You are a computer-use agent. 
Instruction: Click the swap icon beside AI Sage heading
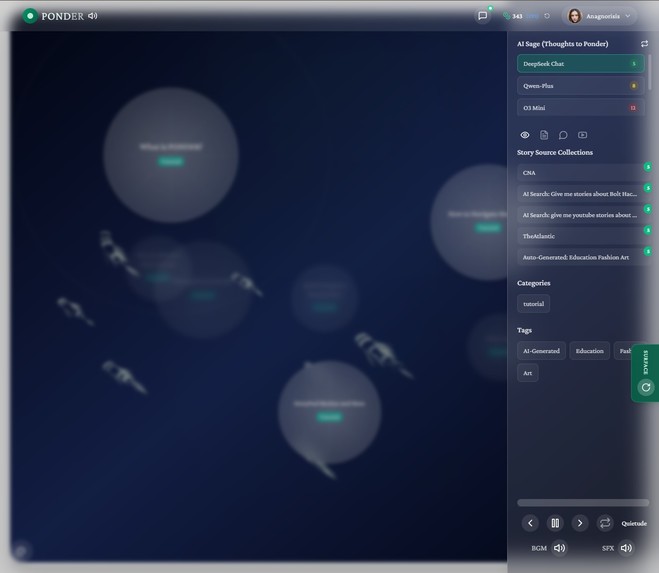(x=644, y=44)
